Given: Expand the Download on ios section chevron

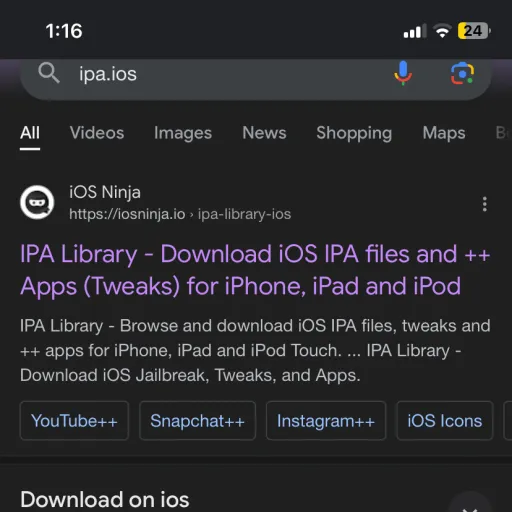Looking at the screenshot, I should (470, 505).
